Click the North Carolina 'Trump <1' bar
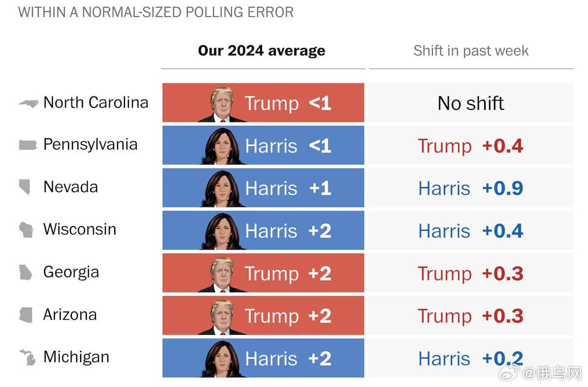 263,103
